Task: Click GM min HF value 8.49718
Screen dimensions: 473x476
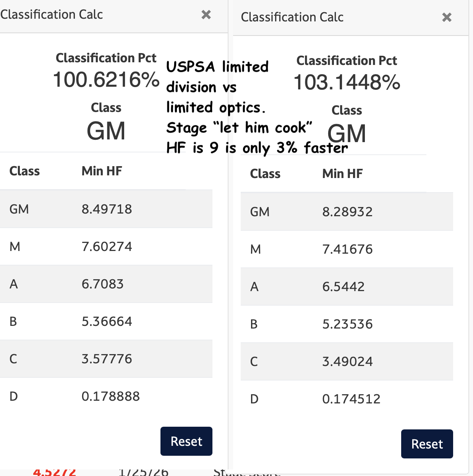Action: click(x=107, y=209)
